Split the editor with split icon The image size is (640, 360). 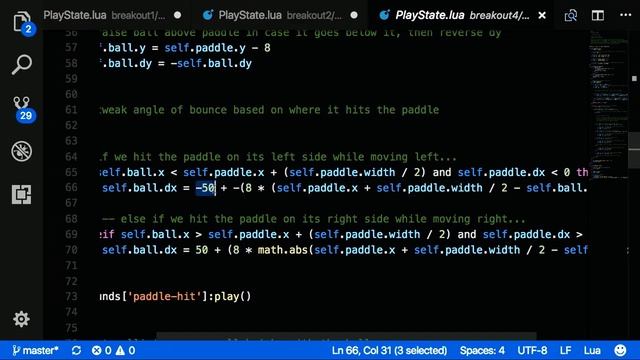[x=598, y=16]
